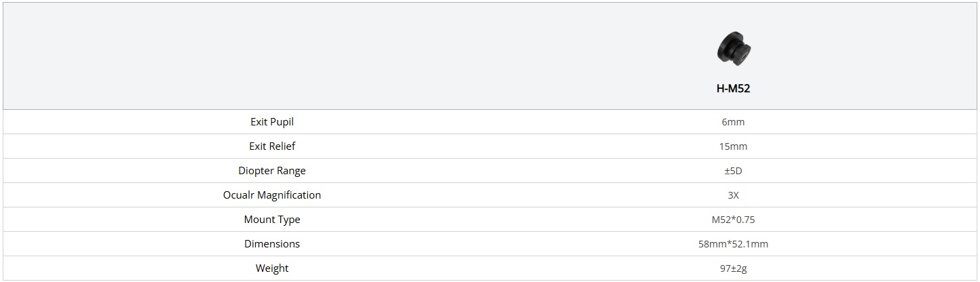Image resolution: width=980 pixels, height=282 pixels.
Task: Click the Diopter Range label
Action: click(272, 171)
